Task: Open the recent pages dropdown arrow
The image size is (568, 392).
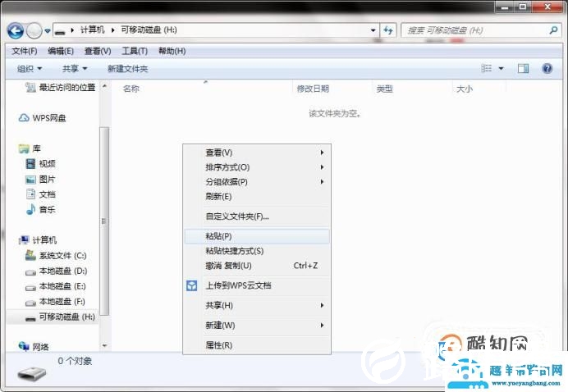Action: [48, 31]
